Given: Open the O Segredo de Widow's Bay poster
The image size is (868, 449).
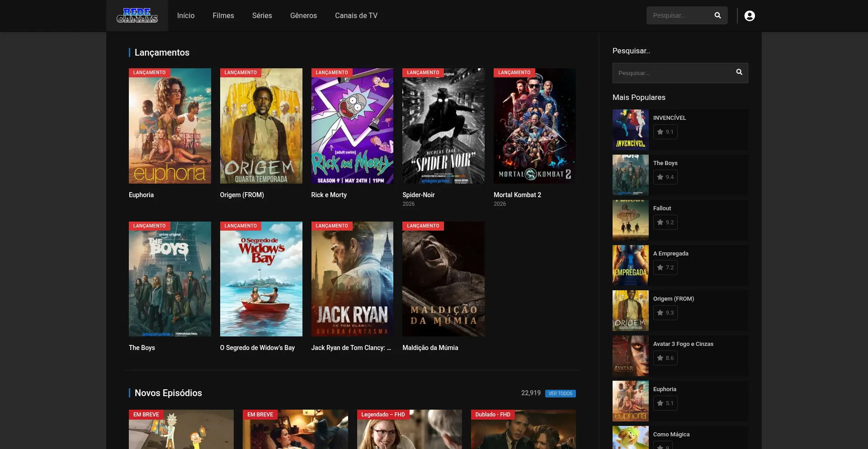Looking at the screenshot, I should (x=261, y=279).
